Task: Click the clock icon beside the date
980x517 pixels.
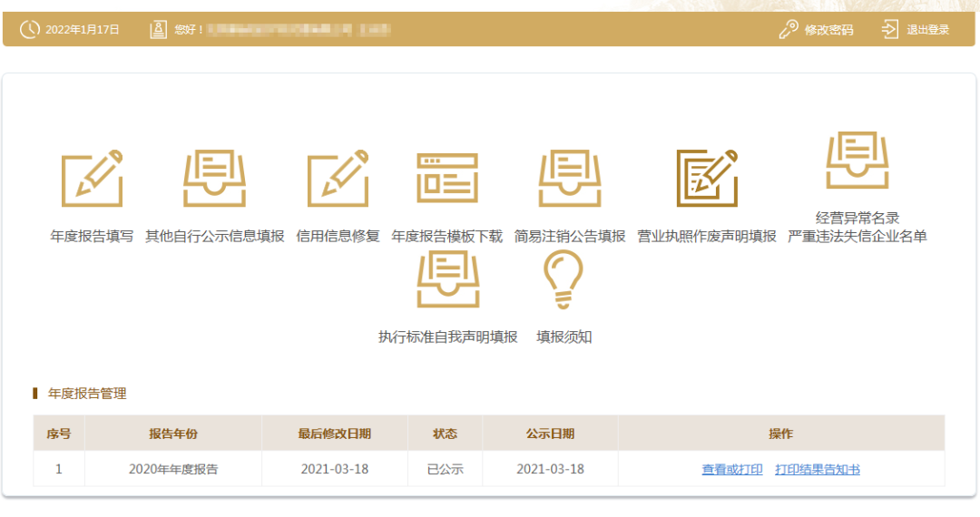Action: click(30, 30)
